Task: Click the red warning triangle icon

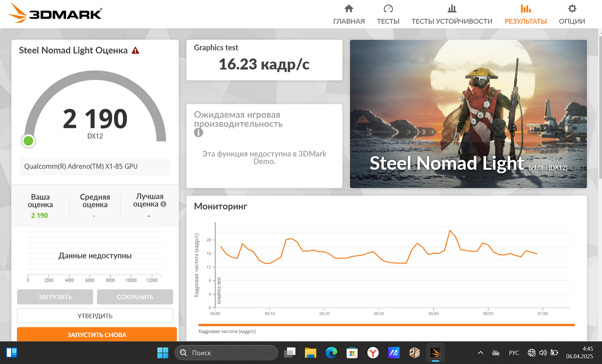Action: [136, 51]
